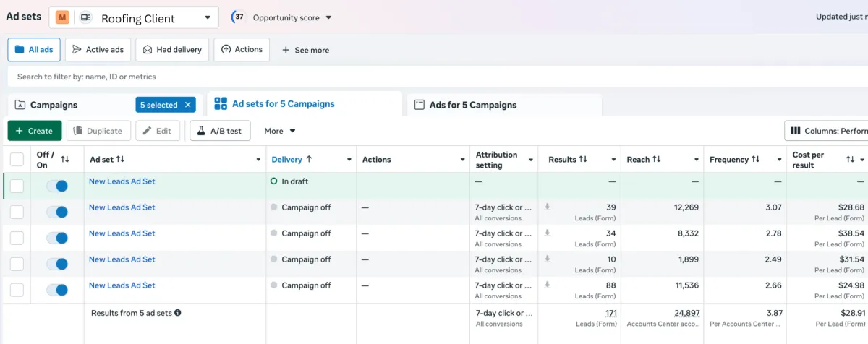The width and height of the screenshot is (868, 344).
Task: Open the Ads for 5 Campaigns tab
Action: point(473,105)
